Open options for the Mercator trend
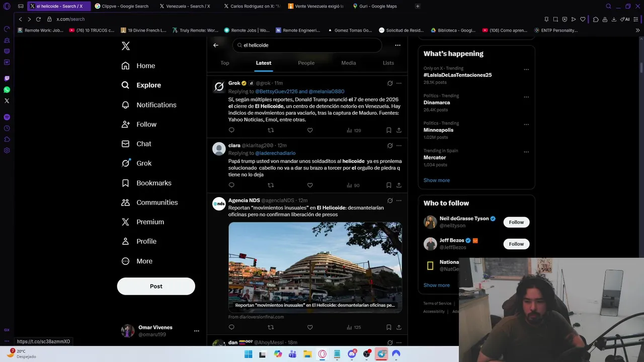 point(526,152)
